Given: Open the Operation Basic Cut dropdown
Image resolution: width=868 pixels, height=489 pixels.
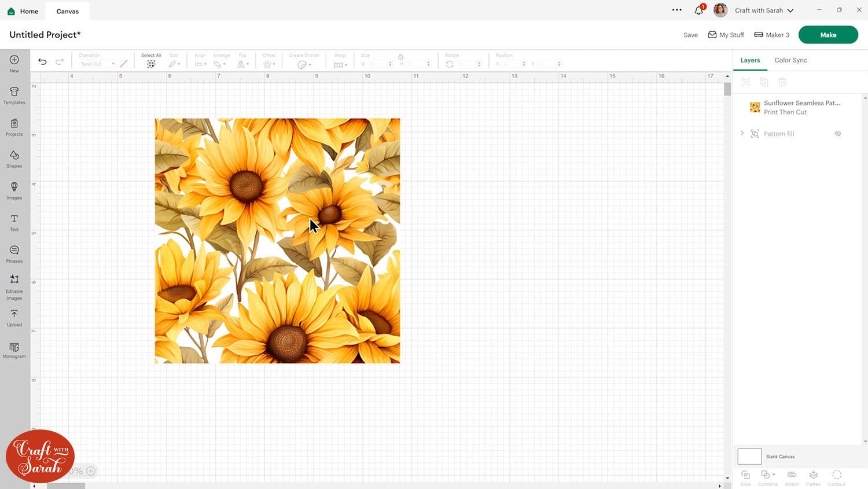Looking at the screenshot, I should click(97, 64).
